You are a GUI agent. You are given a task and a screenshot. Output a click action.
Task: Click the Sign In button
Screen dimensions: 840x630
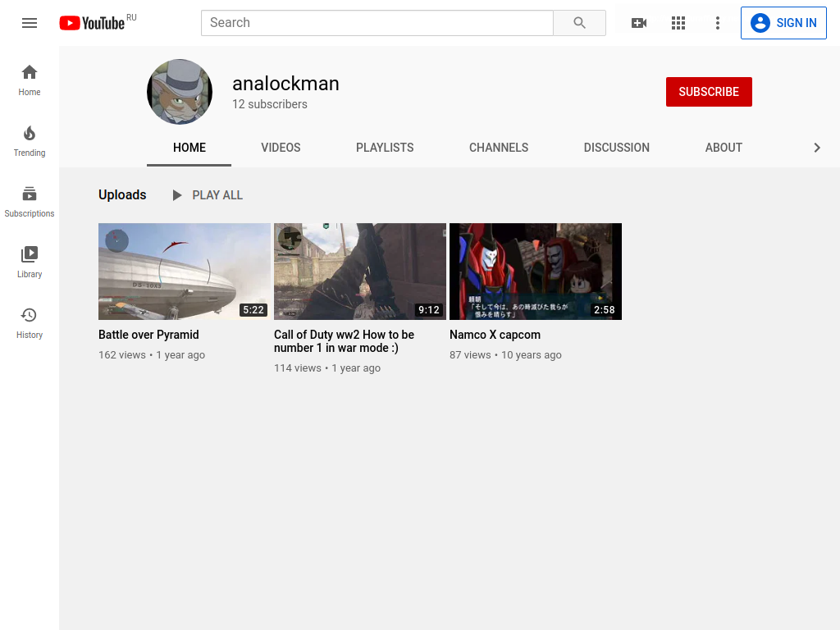(783, 23)
